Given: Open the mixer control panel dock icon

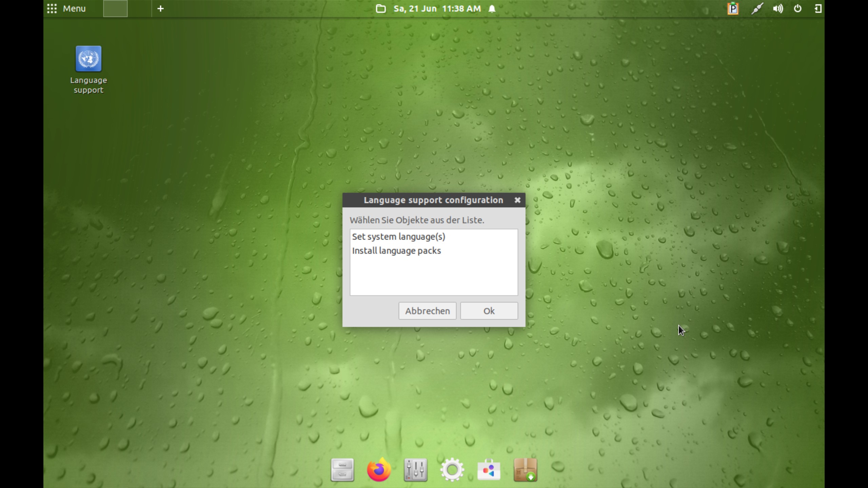Looking at the screenshot, I should click(x=415, y=470).
